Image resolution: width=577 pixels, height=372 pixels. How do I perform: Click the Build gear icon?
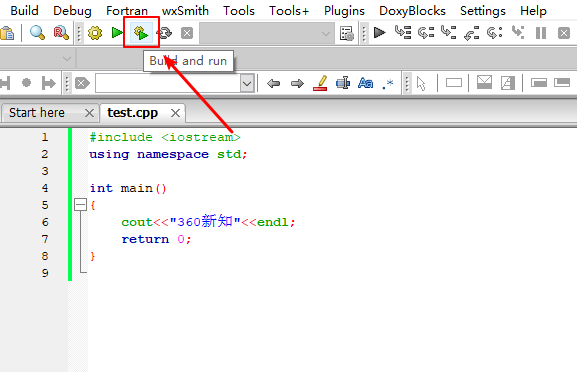coord(95,33)
